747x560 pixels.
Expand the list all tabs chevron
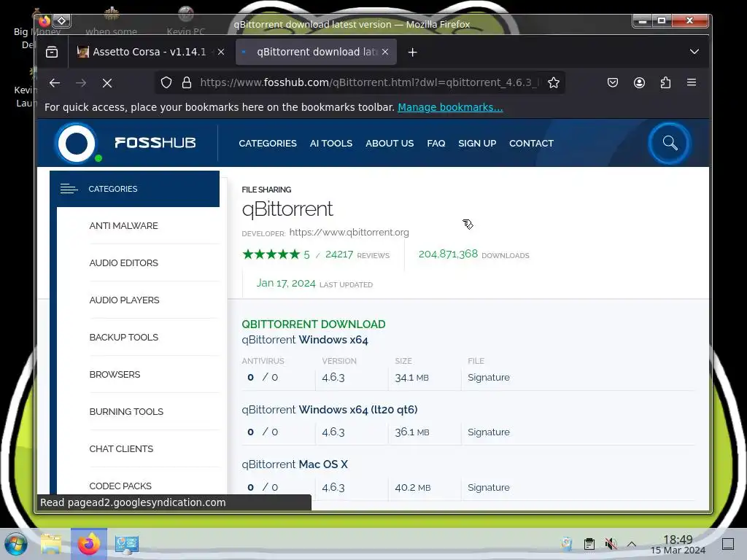694,52
